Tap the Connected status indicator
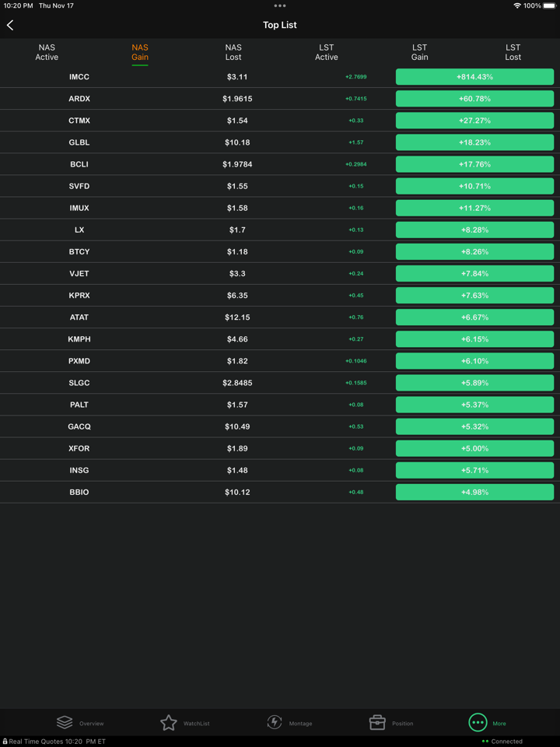Screen dimensions: 560x747 point(502,742)
